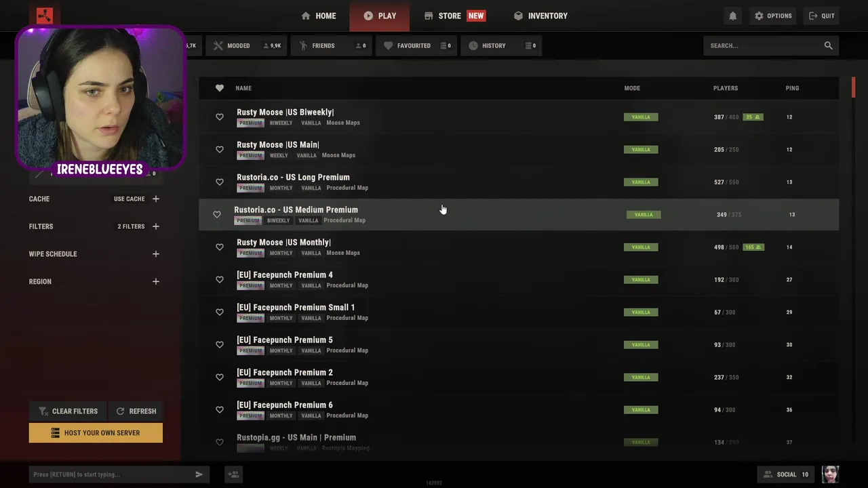
Task: Sort servers by Players column
Action: click(x=726, y=88)
